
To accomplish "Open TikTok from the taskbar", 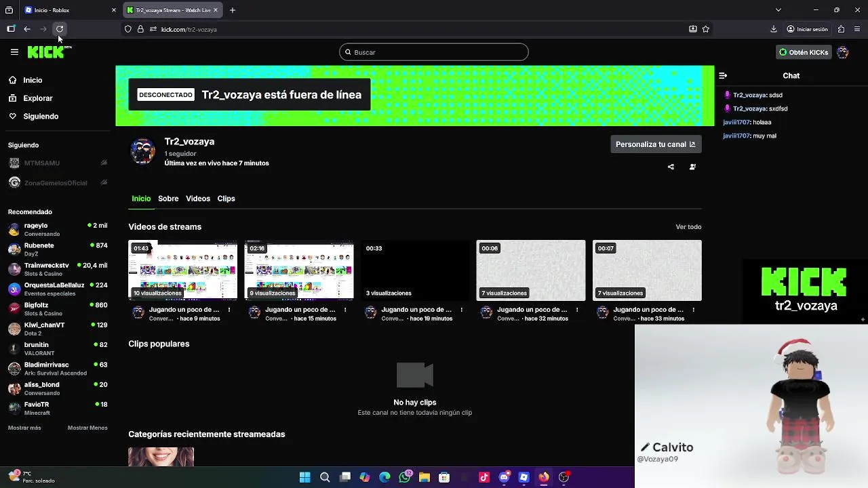I will coord(484,477).
